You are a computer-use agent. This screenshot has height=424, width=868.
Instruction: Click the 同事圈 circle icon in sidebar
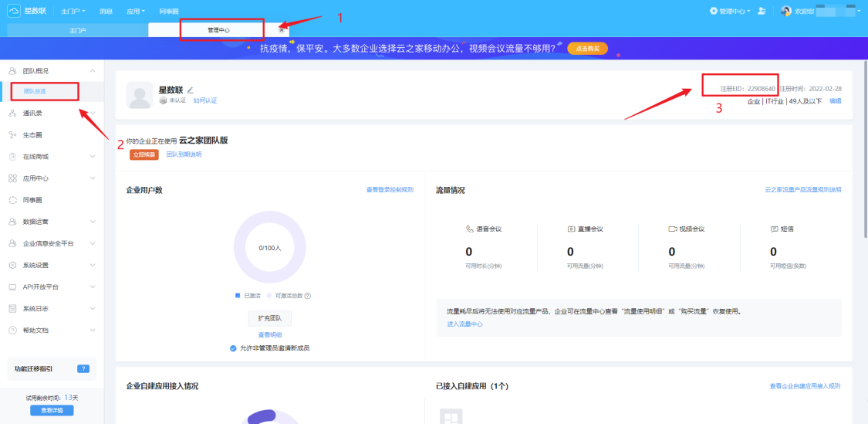click(13, 199)
